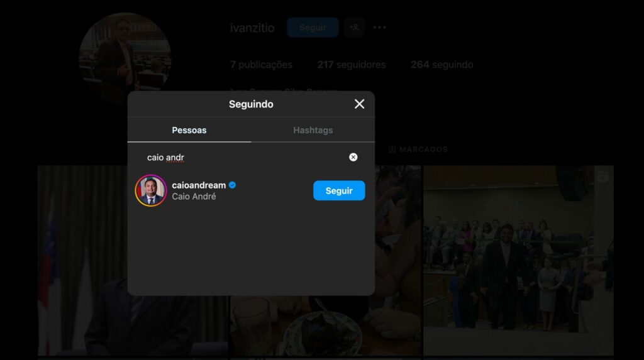Open the post thumbnail with flags
The image size is (644, 360).
coord(82,261)
